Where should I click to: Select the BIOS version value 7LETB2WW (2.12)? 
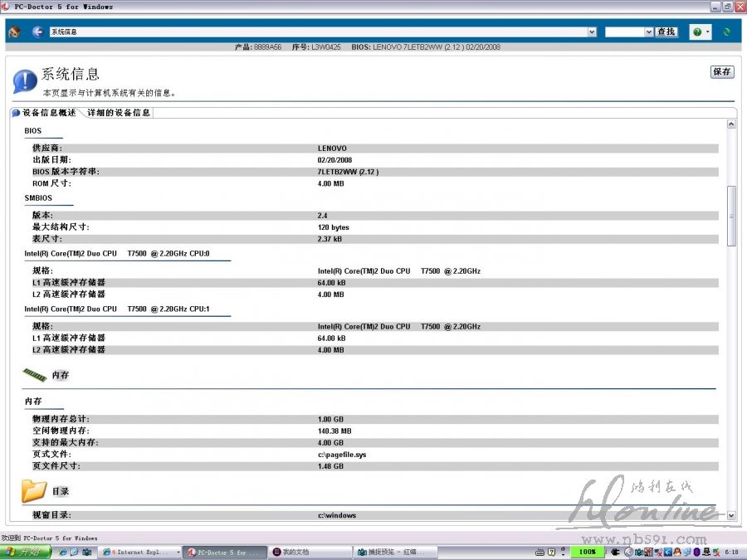click(x=348, y=172)
